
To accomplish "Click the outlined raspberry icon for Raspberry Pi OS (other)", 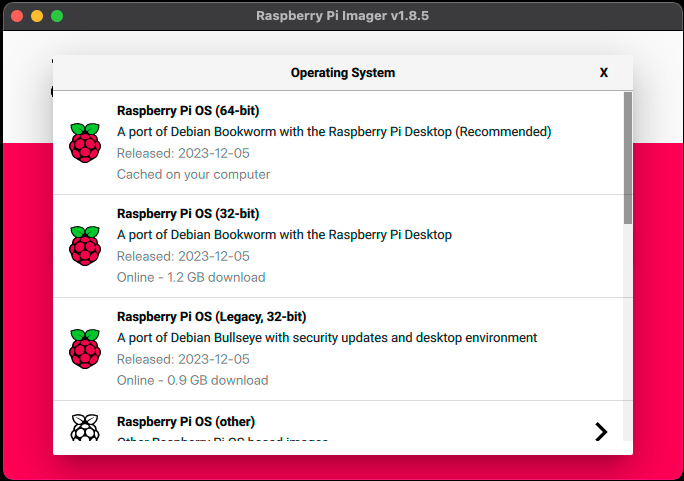I will coord(85,428).
